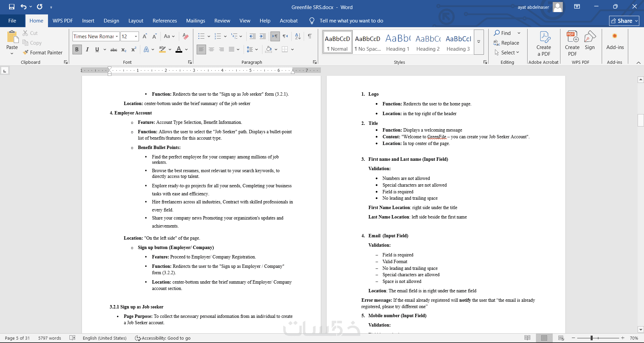This screenshot has width=644, height=343.
Task: Open word count from status bar
Action: pos(50,338)
